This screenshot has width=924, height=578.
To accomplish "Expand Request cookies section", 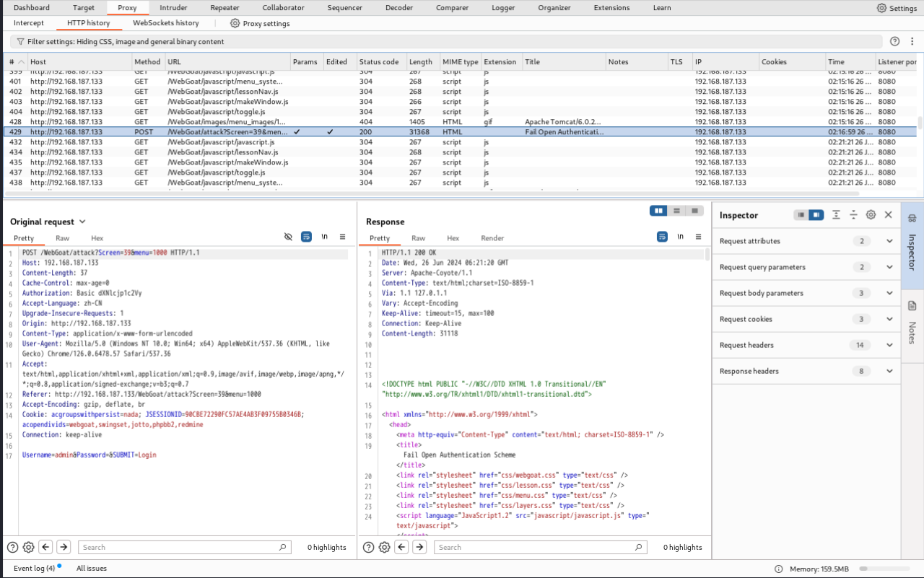I will coord(889,319).
